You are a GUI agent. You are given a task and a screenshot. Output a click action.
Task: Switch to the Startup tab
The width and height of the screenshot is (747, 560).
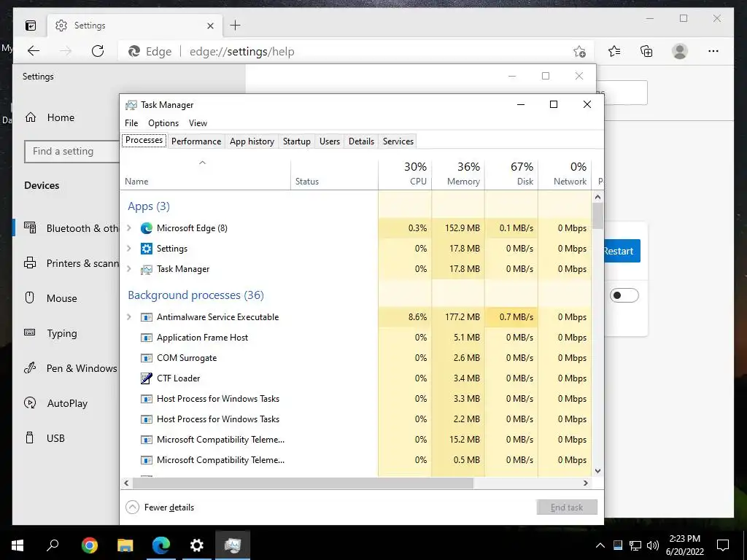[x=296, y=141]
